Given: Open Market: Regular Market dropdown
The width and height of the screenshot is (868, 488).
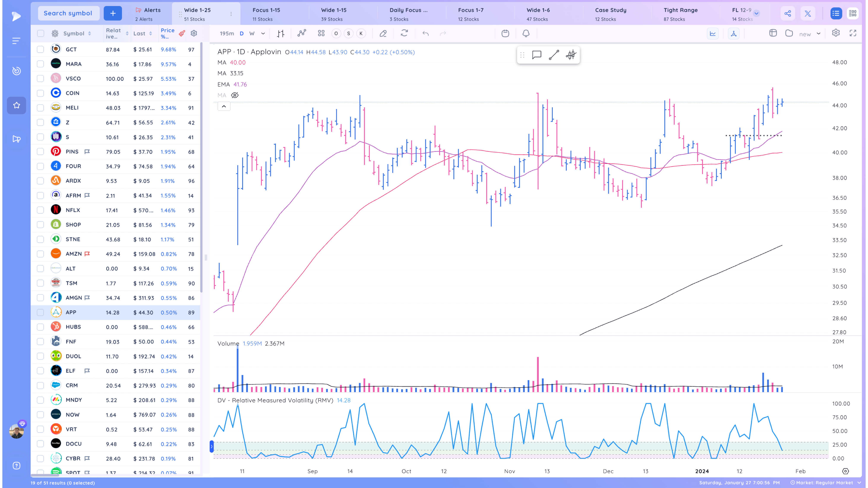Looking at the screenshot, I should [x=825, y=483].
